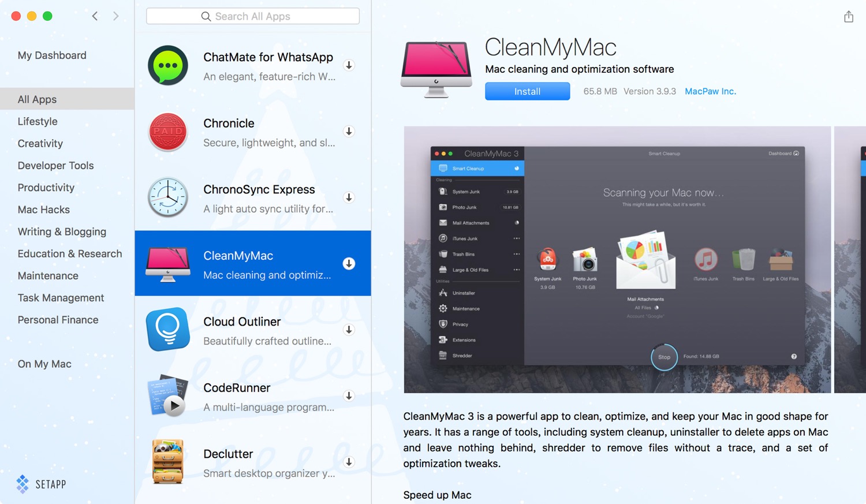Download Declutter via arrow icon
Screen dimensions: 866x504
coord(349,462)
